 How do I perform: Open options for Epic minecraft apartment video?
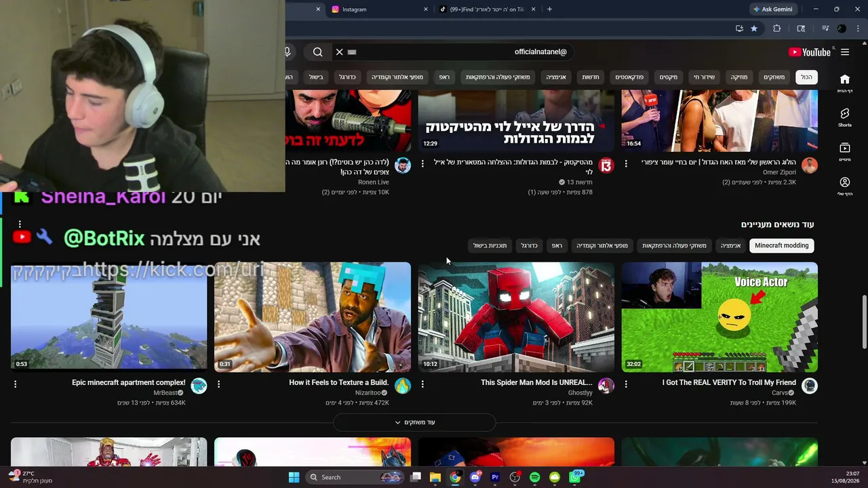15,384
